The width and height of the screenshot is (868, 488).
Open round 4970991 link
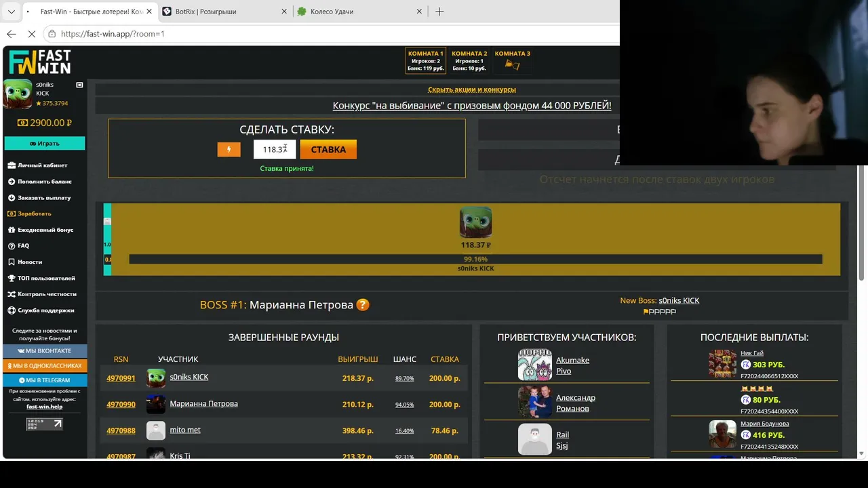121,378
